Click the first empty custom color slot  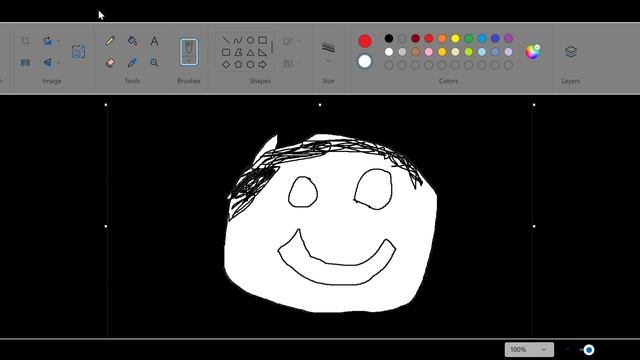389,65
